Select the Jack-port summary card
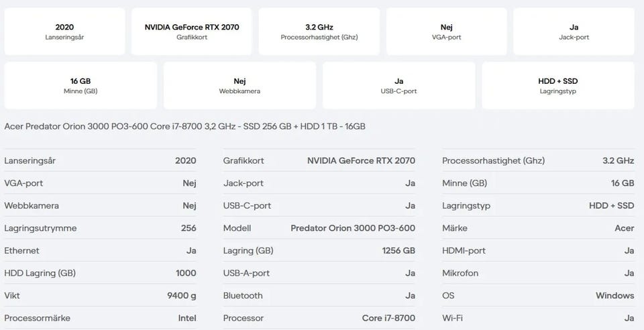644x330 pixels. click(x=574, y=32)
